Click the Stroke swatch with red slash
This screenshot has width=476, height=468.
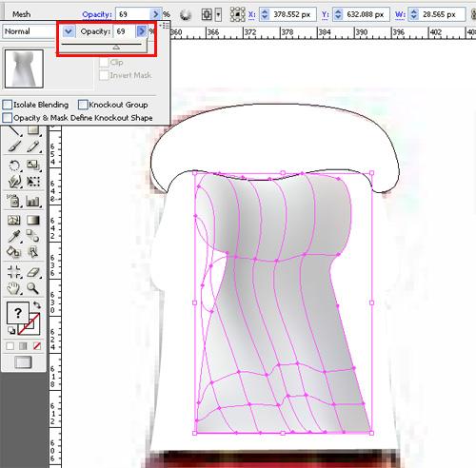tap(33, 328)
